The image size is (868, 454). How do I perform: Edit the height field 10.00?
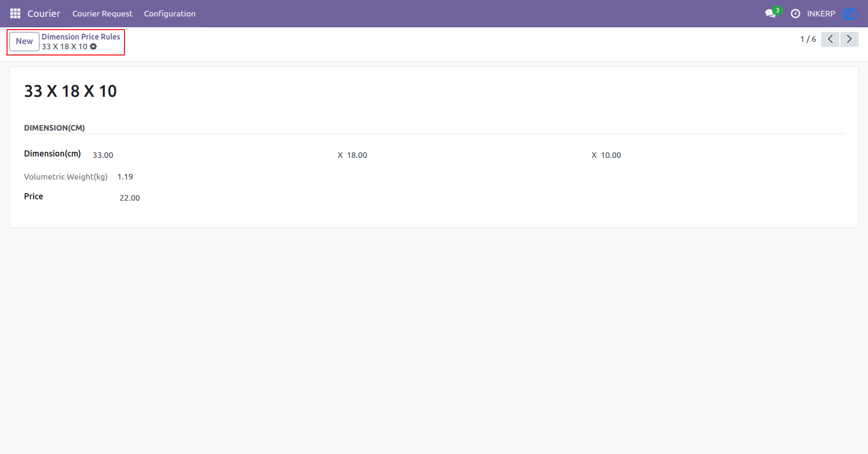pyautogui.click(x=611, y=155)
